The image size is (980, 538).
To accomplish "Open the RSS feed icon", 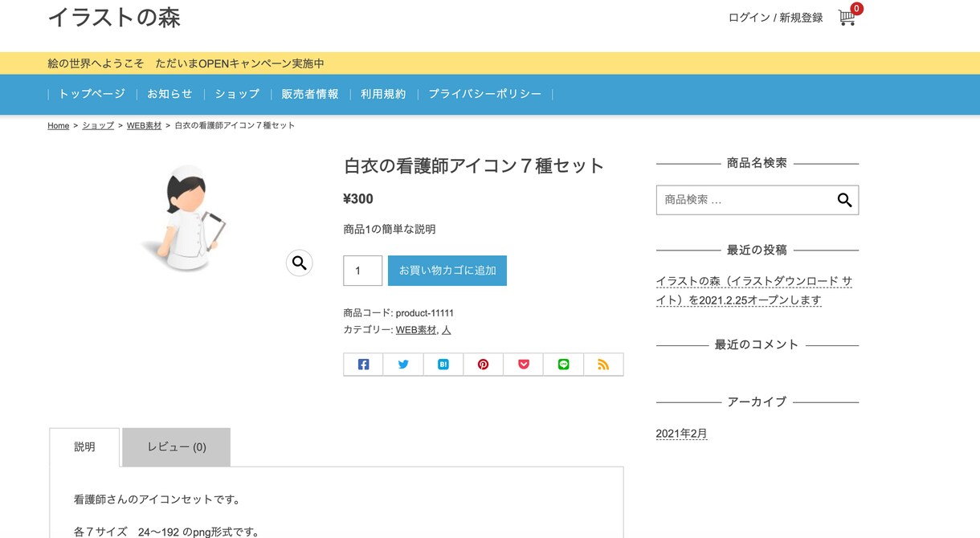I will coord(603,365).
